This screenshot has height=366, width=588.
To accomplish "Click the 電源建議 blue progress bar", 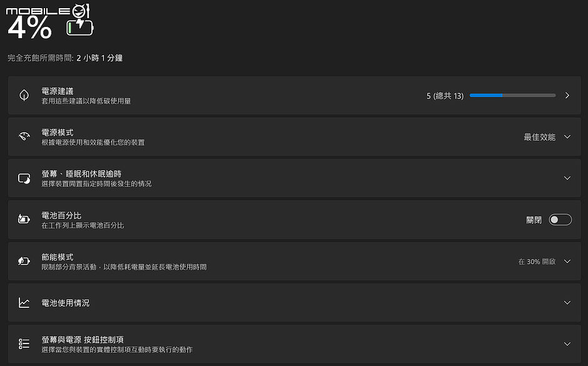I will tap(512, 95).
